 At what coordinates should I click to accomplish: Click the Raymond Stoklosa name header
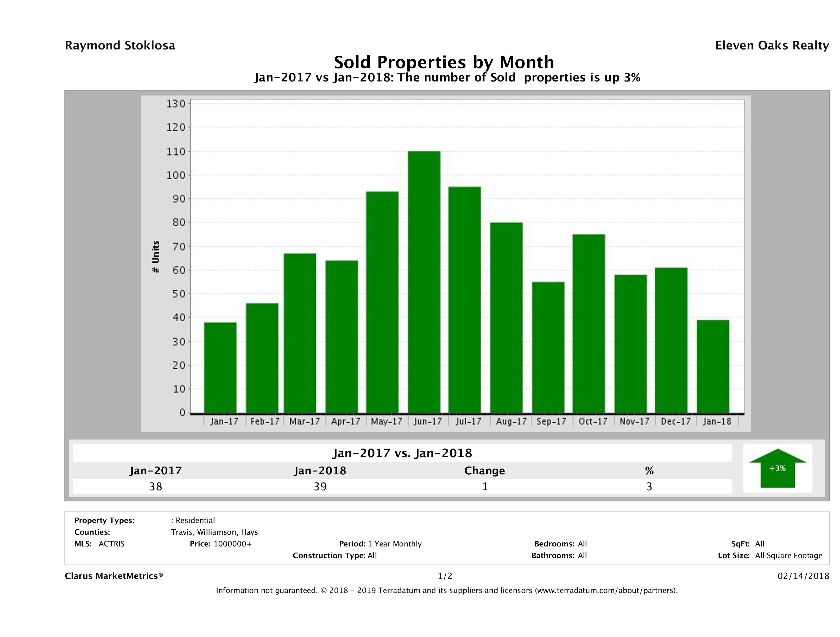click(x=120, y=46)
